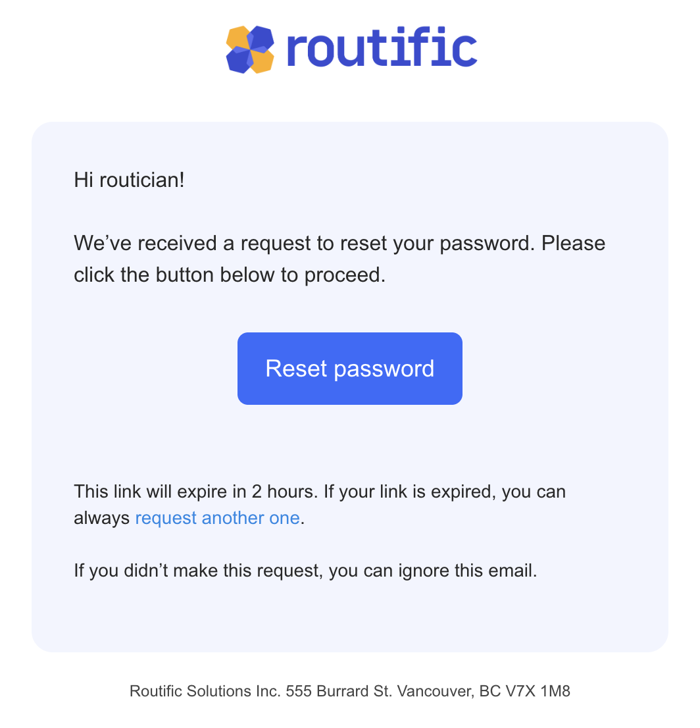Click the top blue petal of the logo
This screenshot has height=728, width=700.
click(x=262, y=37)
